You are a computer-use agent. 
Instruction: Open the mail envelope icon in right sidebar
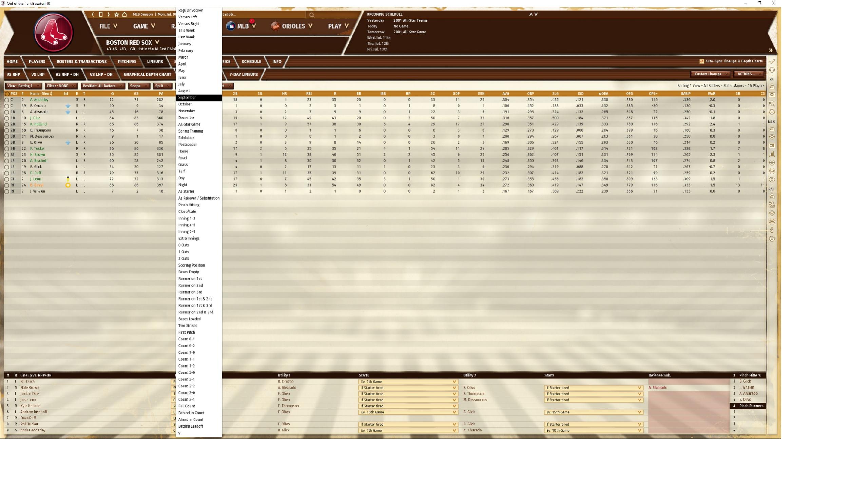[772, 95]
